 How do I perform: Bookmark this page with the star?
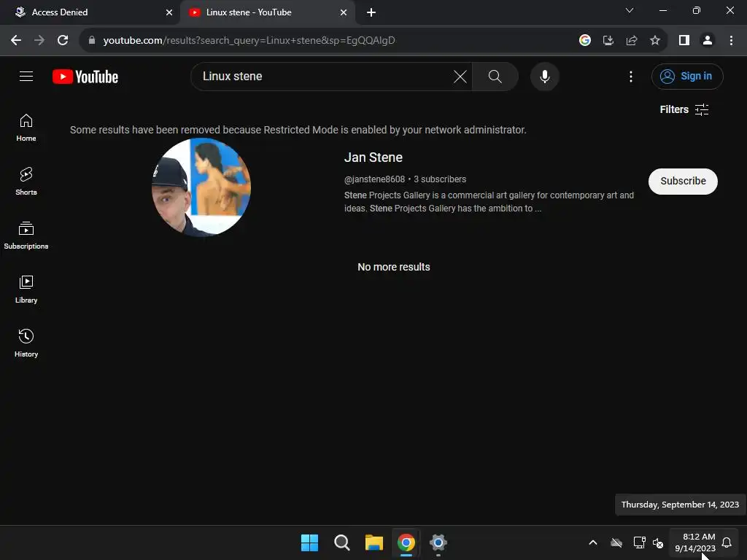655,40
